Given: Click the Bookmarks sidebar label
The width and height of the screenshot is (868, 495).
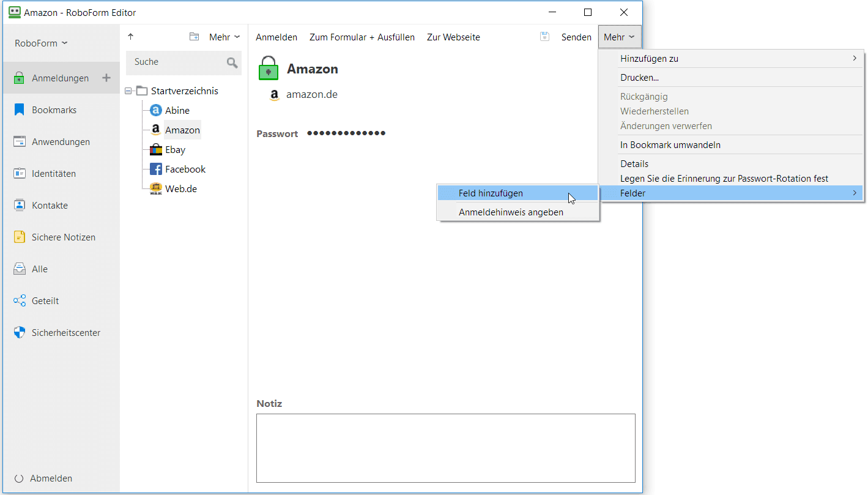Looking at the screenshot, I should pyautogui.click(x=54, y=110).
